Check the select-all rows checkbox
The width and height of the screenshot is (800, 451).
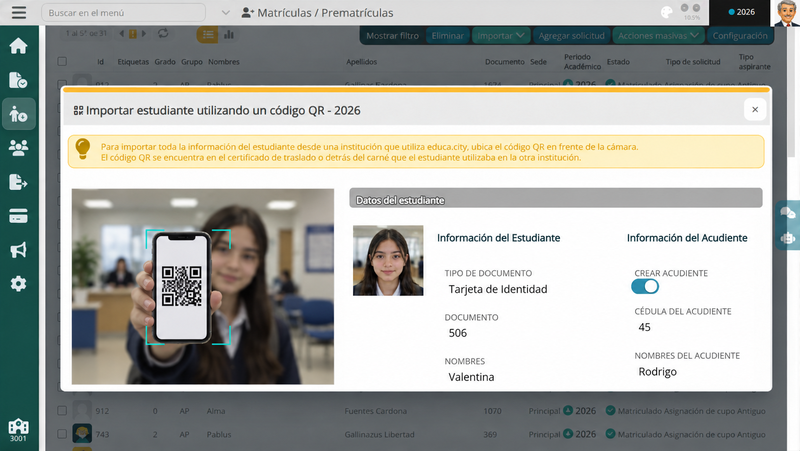(62, 61)
